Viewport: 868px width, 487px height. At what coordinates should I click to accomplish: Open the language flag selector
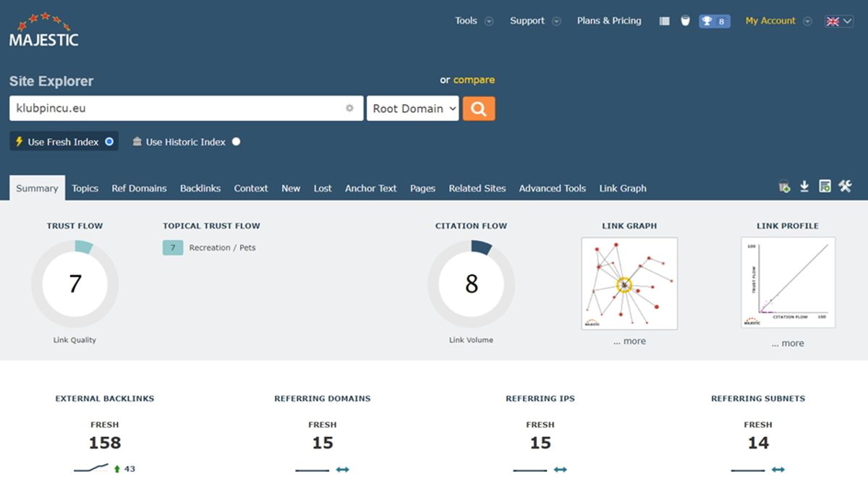point(839,21)
